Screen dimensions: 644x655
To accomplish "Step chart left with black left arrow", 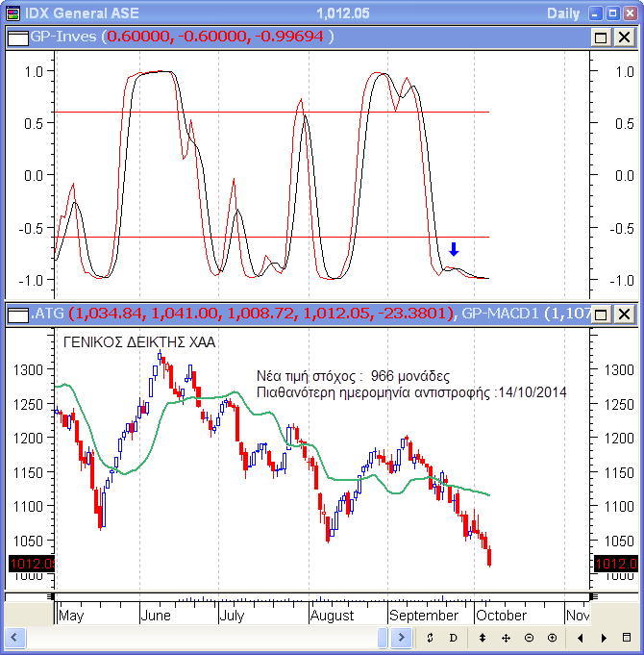I will (x=580, y=638).
